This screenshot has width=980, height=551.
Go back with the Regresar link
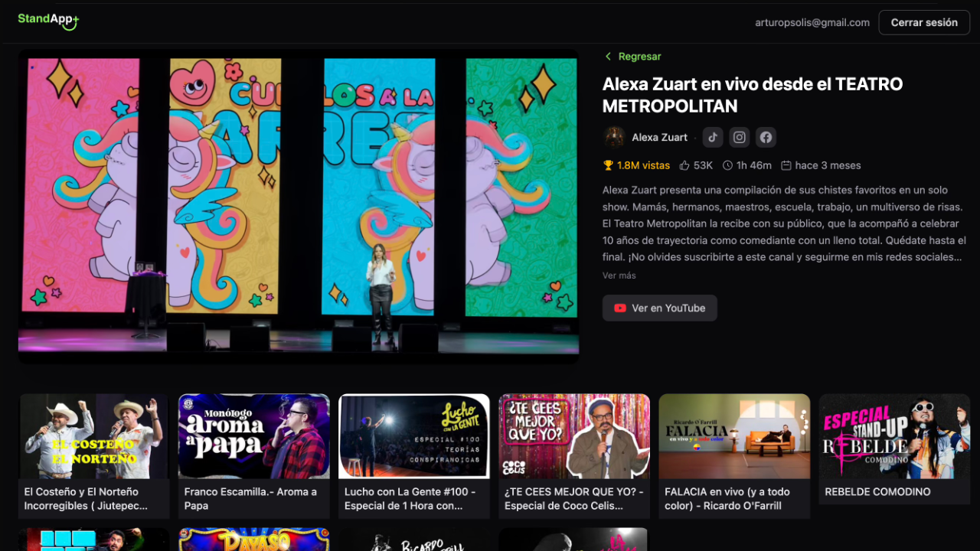click(x=632, y=57)
